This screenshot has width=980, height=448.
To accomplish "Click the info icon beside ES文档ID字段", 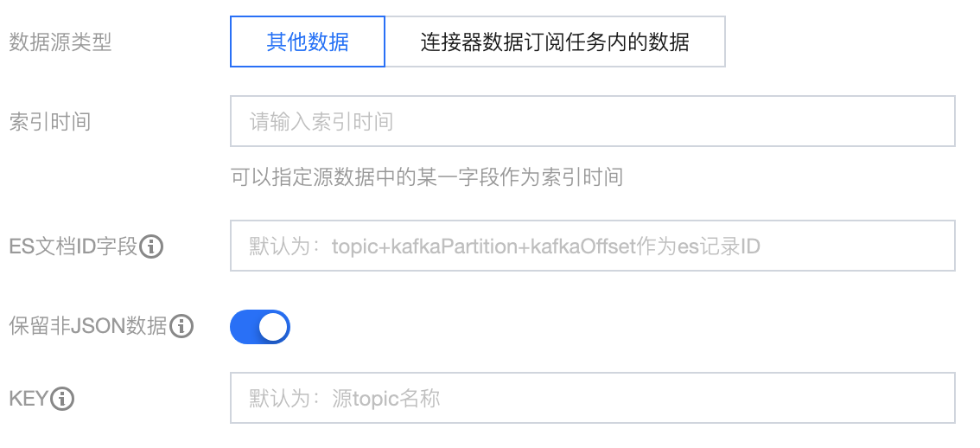I will (x=151, y=247).
